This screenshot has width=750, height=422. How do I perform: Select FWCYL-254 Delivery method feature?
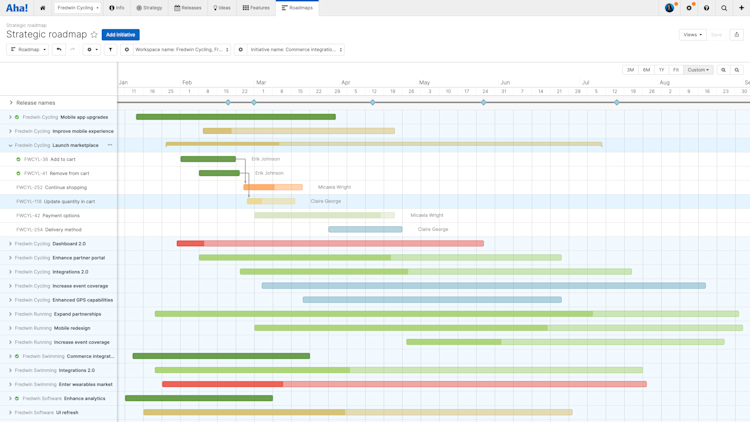49,230
